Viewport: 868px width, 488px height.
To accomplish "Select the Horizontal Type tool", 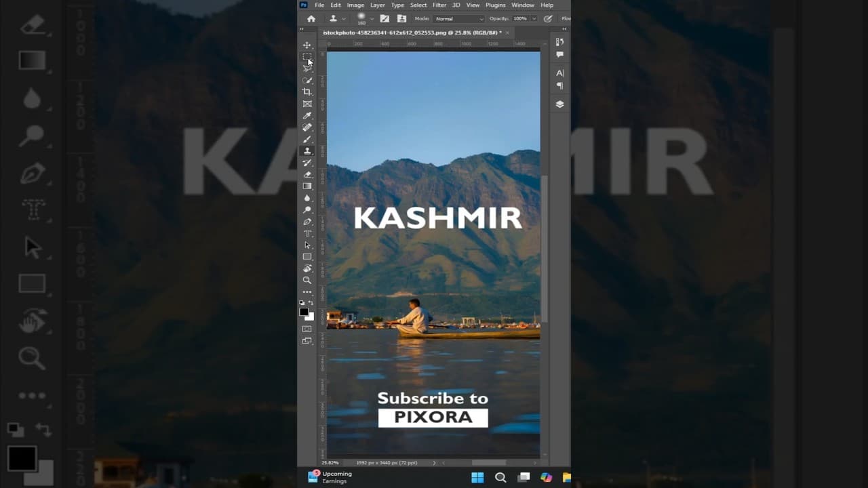I will point(307,234).
